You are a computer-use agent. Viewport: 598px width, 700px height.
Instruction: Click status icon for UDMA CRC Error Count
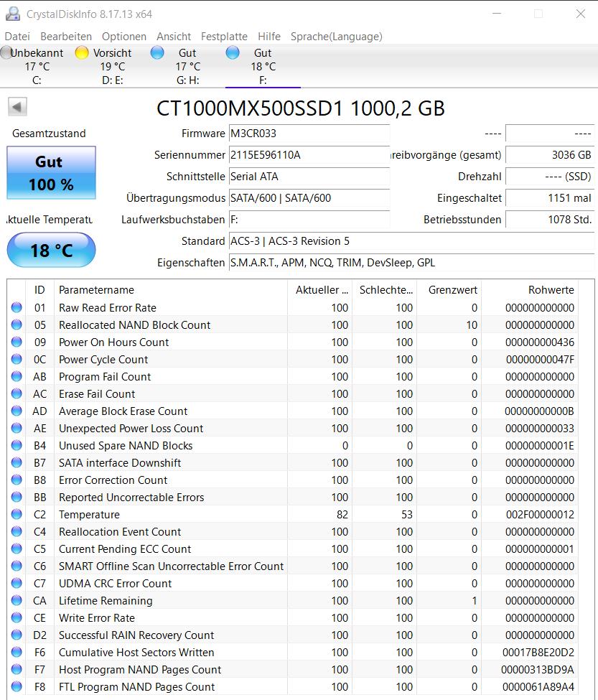click(x=17, y=583)
